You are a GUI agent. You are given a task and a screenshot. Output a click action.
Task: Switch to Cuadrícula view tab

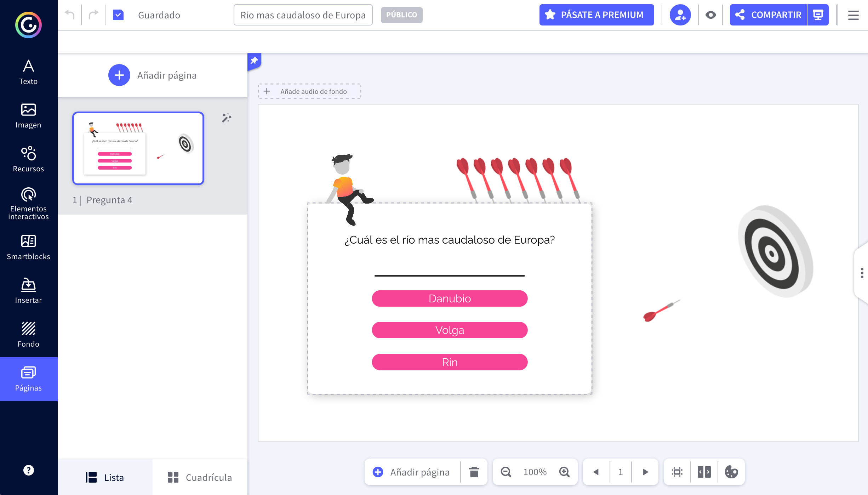click(200, 477)
